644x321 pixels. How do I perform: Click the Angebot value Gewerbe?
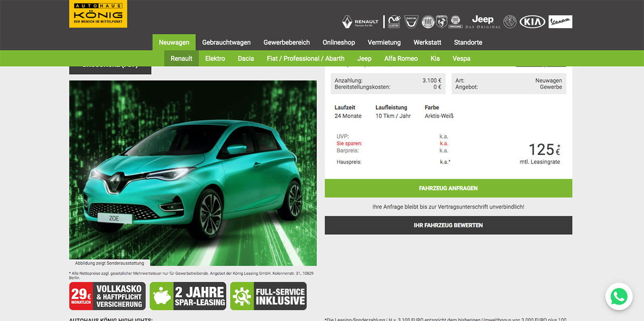[551, 87]
